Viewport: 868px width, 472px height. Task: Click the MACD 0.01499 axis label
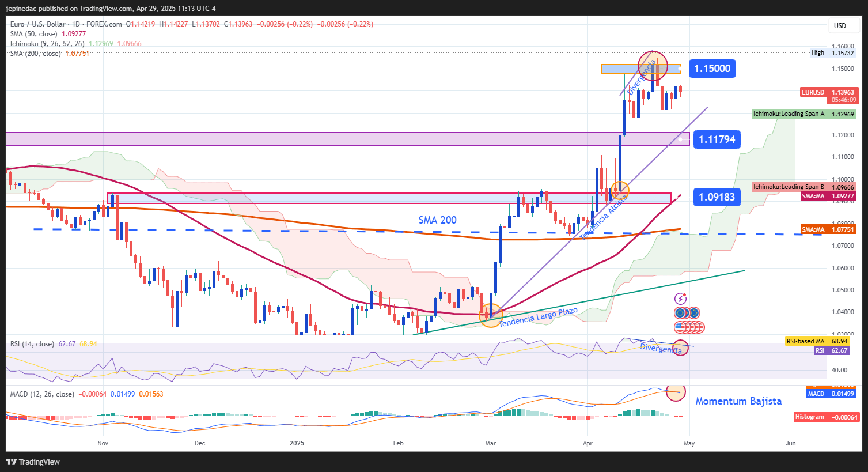pyautogui.click(x=831, y=394)
